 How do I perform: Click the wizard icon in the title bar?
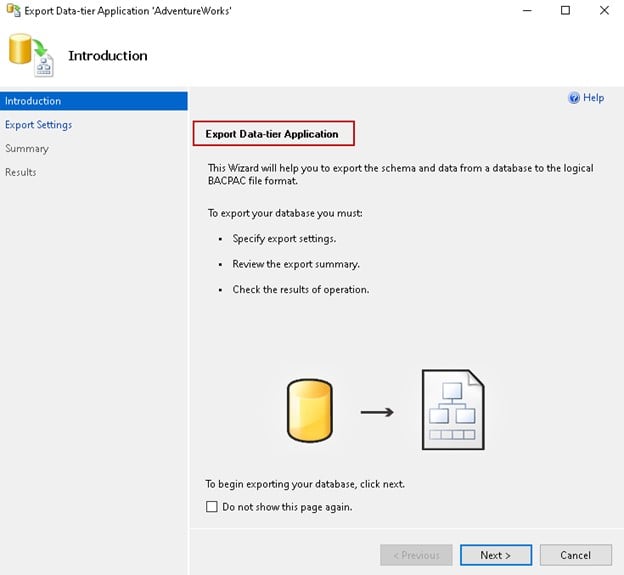(12, 11)
